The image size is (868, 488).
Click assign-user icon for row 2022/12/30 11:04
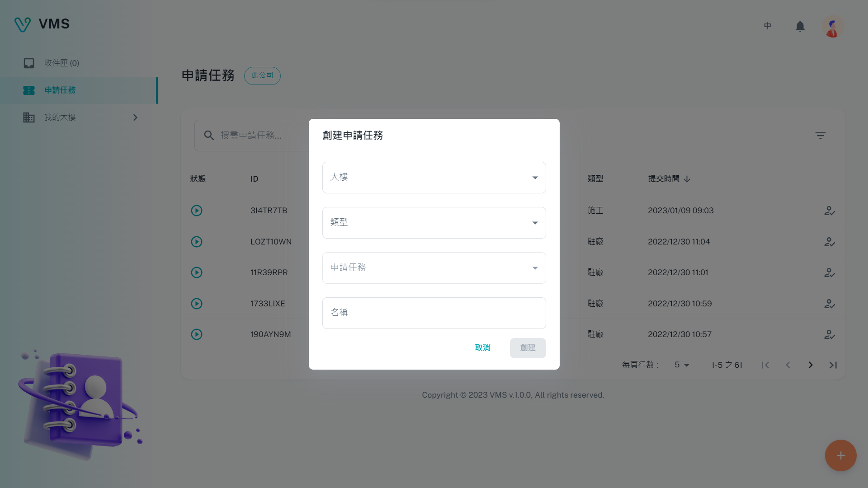(829, 242)
